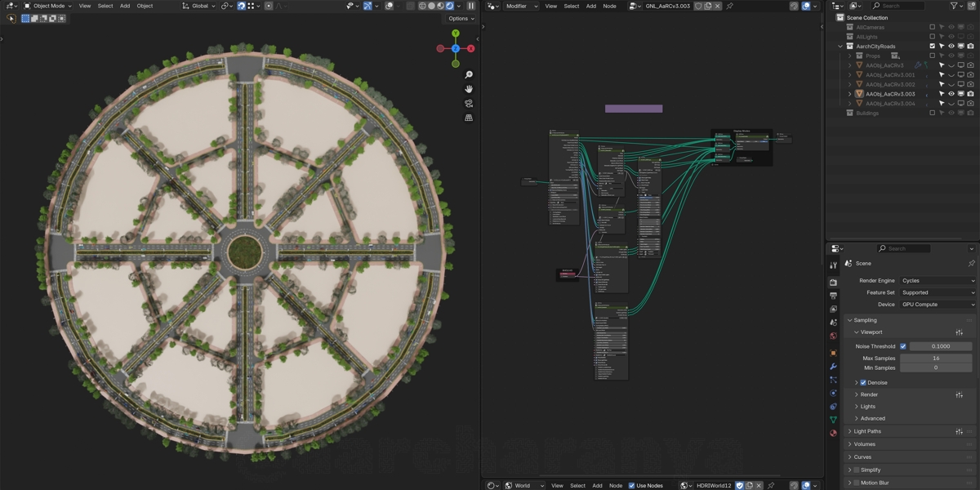Collapse the AarchCityRoads collection
The height and width of the screenshot is (490, 980).
[840, 47]
